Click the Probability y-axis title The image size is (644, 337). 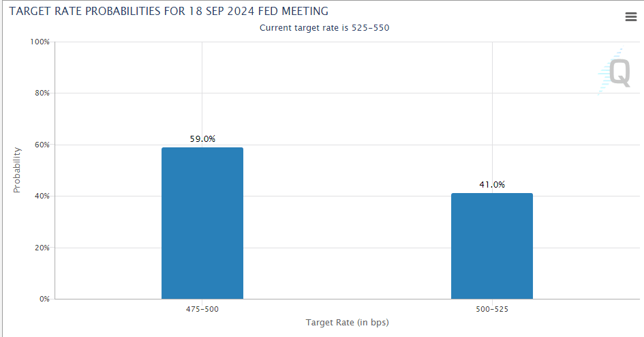(18, 171)
